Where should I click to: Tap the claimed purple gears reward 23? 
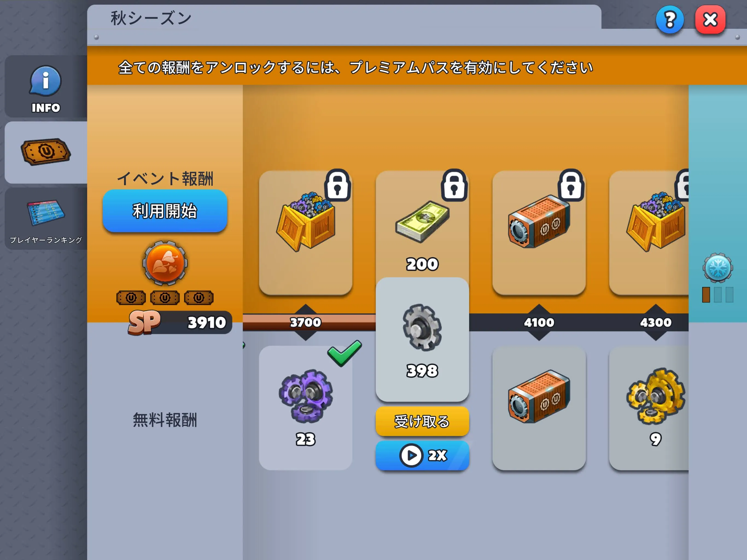click(306, 408)
